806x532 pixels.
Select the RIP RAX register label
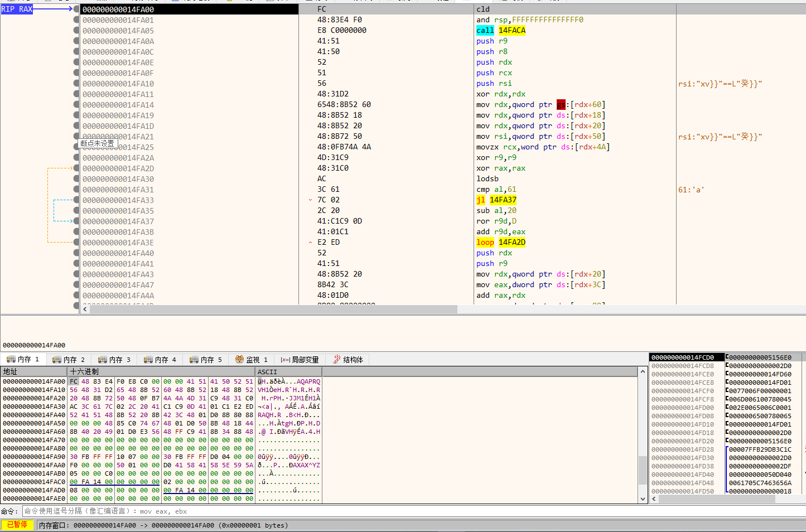coord(17,9)
